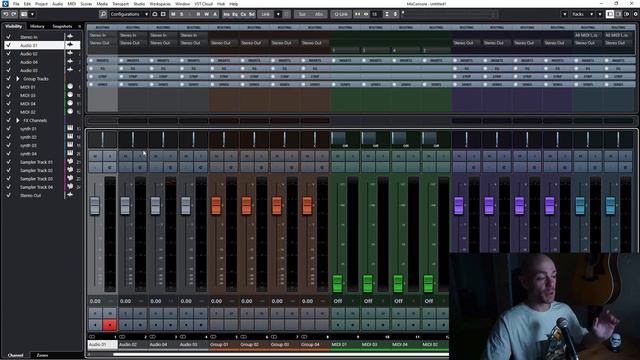Click the keyboard icon beside synth 01

(70, 128)
